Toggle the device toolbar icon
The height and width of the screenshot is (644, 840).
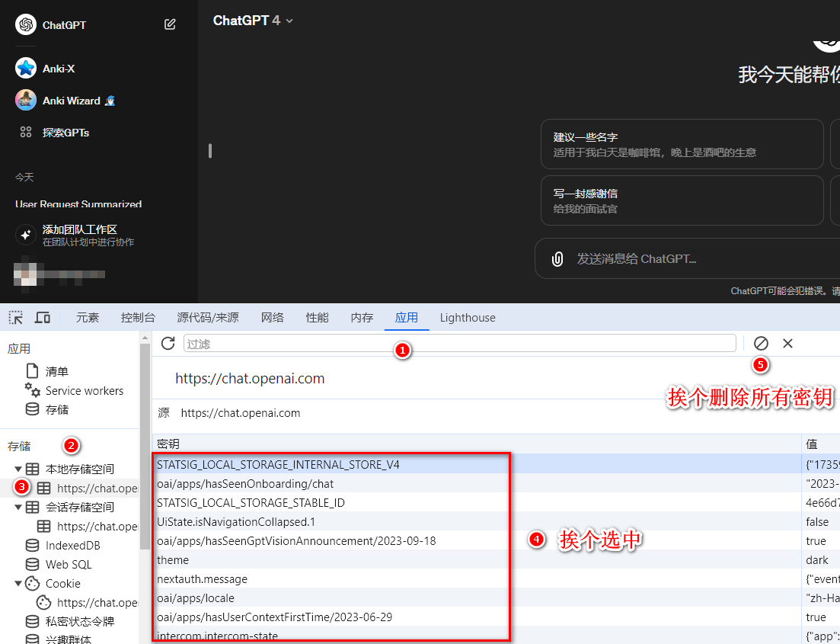coord(43,318)
